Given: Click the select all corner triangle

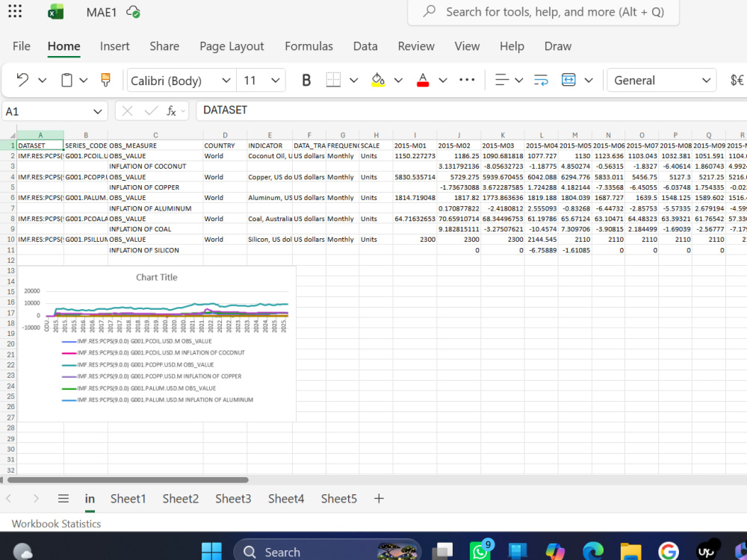Looking at the screenshot, I should pos(13,136).
